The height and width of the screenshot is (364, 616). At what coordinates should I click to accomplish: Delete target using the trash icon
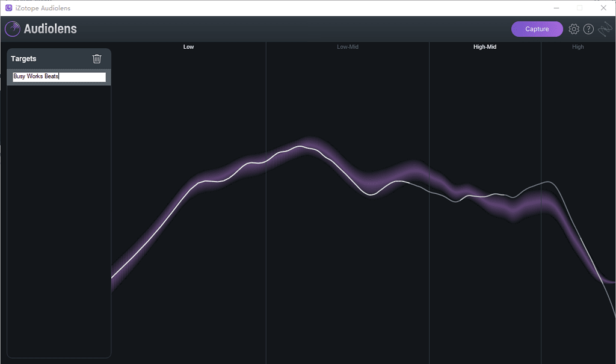coord(97,58)
